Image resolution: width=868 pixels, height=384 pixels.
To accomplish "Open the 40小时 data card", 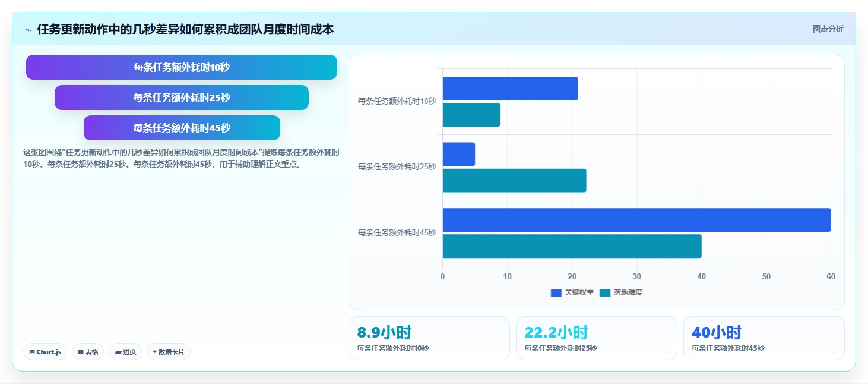I will click(x=764, y=338).
